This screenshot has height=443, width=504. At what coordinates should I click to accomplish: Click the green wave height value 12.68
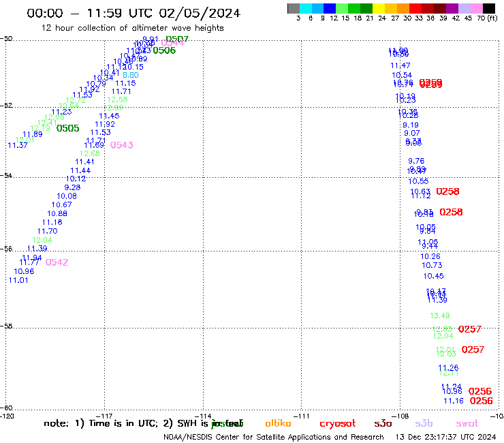[x=90, y=153]
